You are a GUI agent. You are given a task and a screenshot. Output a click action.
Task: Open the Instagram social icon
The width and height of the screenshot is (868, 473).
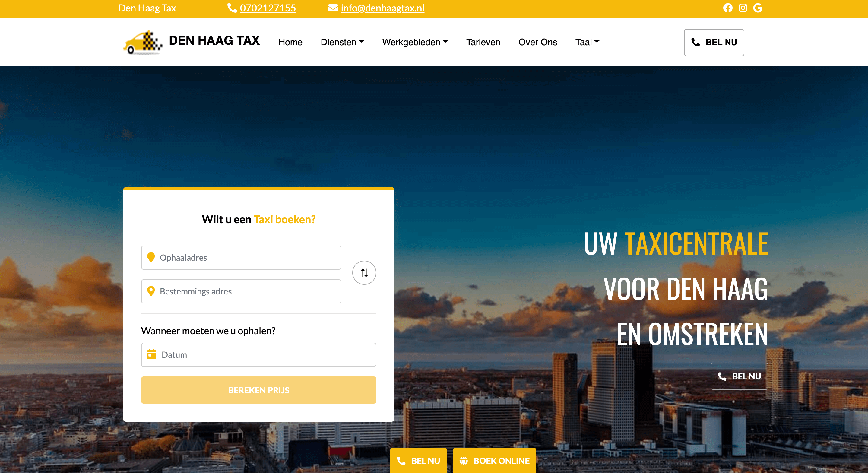(x=743, y=8)
